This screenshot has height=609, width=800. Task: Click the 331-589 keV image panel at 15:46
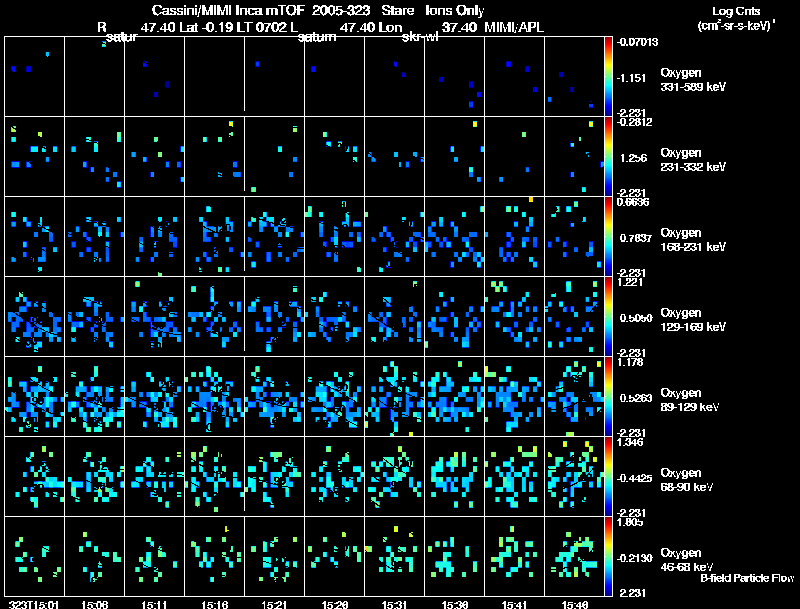click(x=574, y=76)
